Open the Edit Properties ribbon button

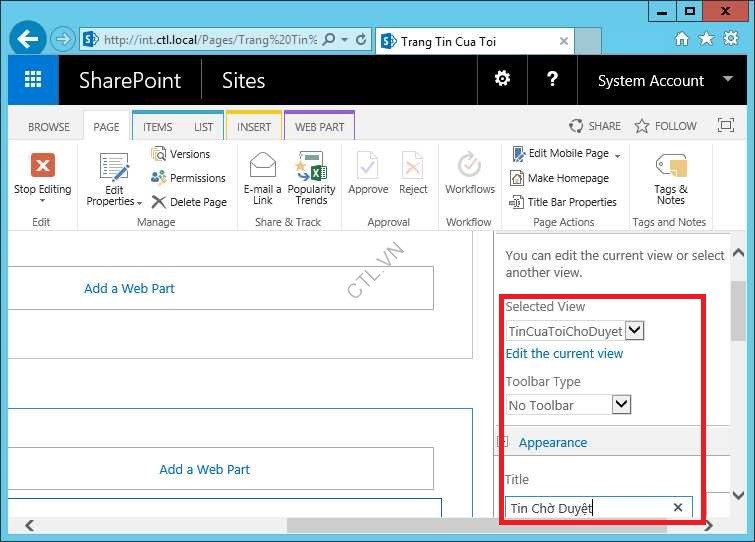pyautogui.click(x=114, y=178)
